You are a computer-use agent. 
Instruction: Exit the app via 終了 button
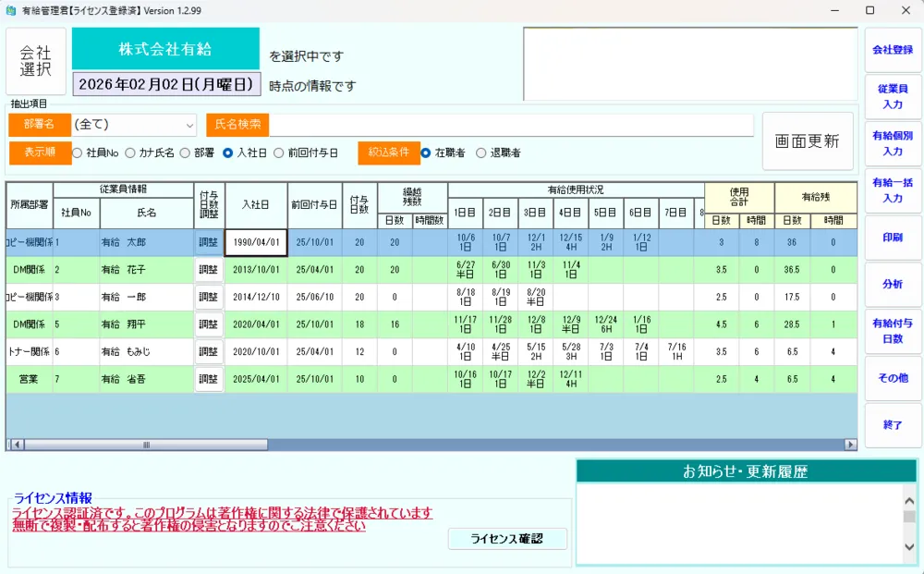pos(893,425)
